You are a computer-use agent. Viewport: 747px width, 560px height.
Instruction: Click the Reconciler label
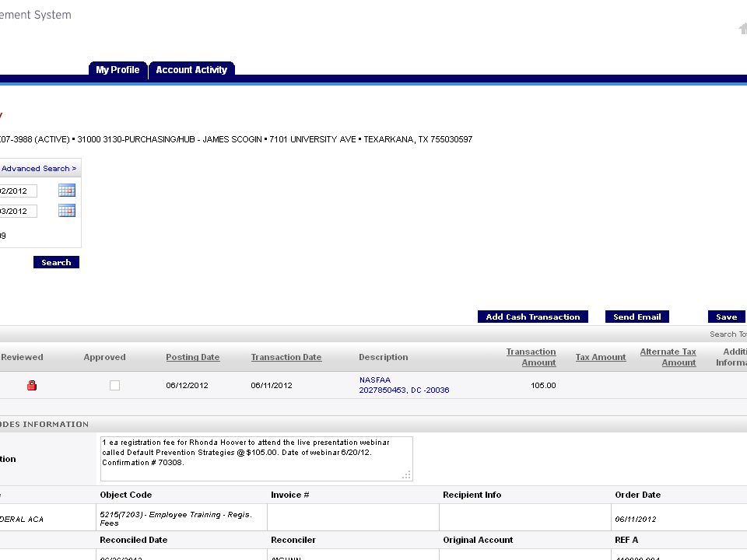point(293,540)
